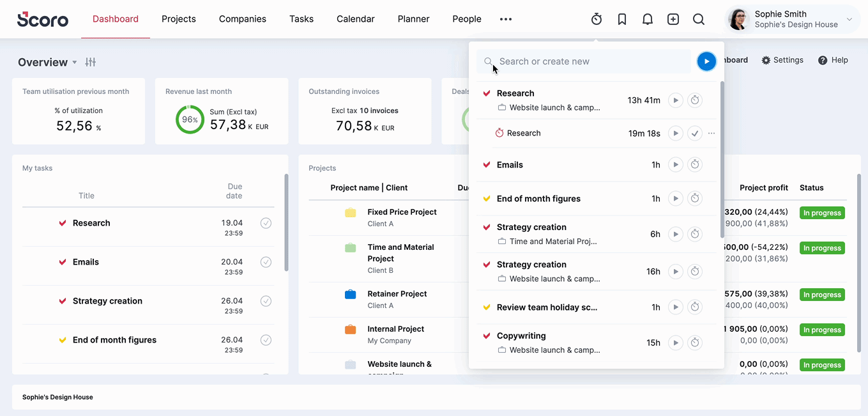Click the My tasks panel scrollbar
Screen dimensions: 868x416
click(286, 222)
